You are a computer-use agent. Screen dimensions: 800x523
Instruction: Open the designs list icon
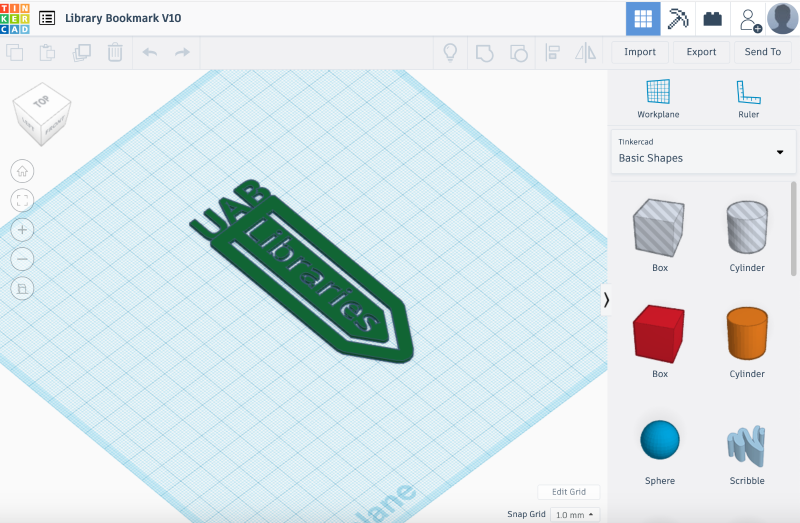pos(47,18)
